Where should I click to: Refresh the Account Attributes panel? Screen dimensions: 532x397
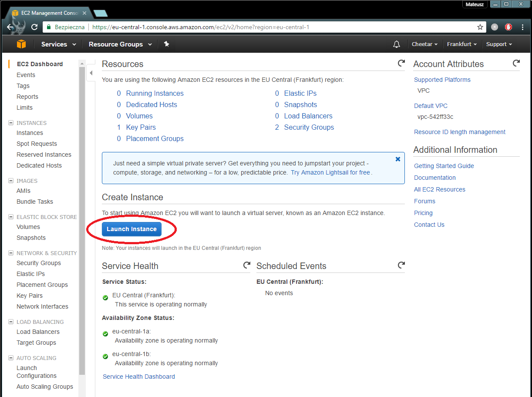pos(516,64)
